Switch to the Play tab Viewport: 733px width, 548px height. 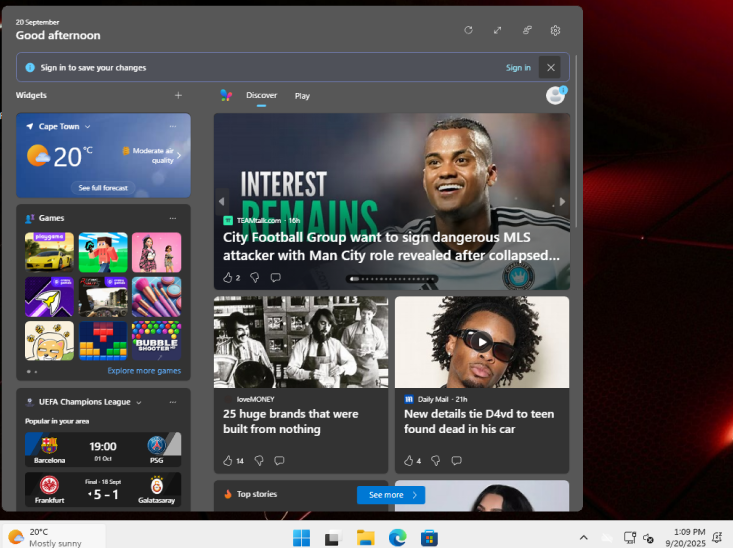pos(302,96)
